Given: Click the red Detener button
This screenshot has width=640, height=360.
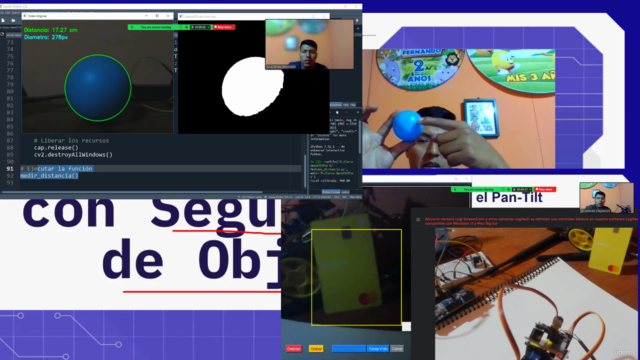Looking at the screenshot, I should (293, 349).
